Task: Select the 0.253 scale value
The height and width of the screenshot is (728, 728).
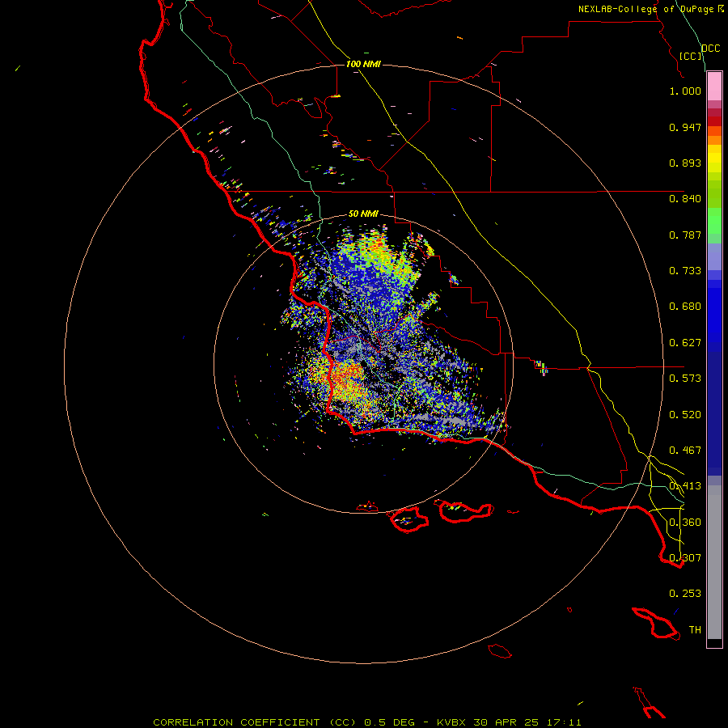Action: [685, 594]
